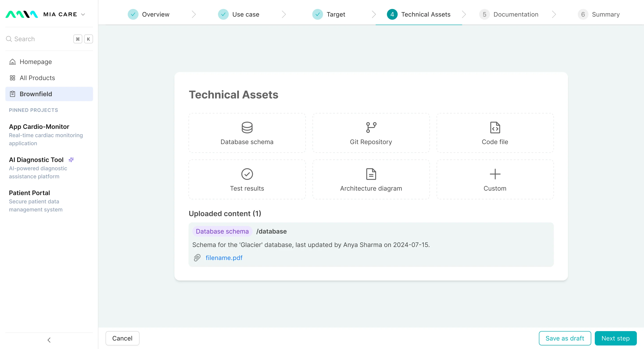Save the form as draft
The width and height of the screenshot is (644, 349).
(x=565, y=338)
